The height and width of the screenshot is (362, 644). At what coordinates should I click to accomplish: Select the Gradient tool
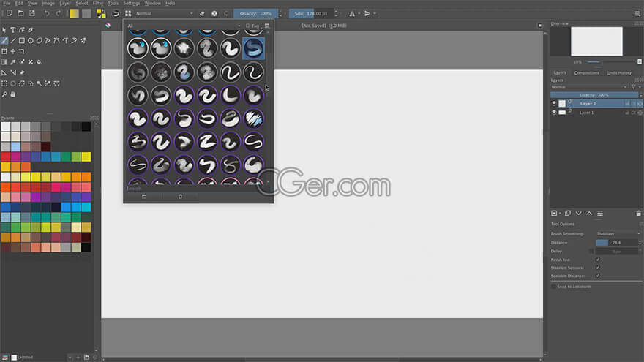[4, 62]
